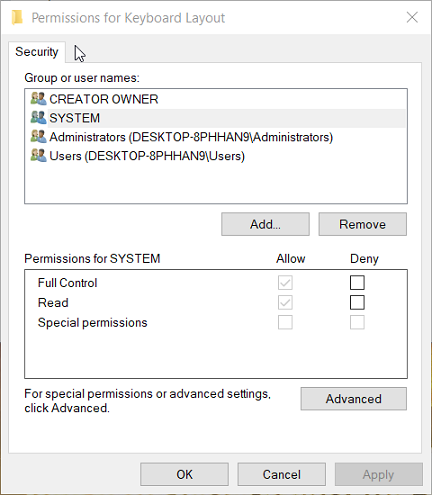This screenshot has width=432, height=495.
Task: Click the folder icon in title bar
Action: tap(17, 17)
